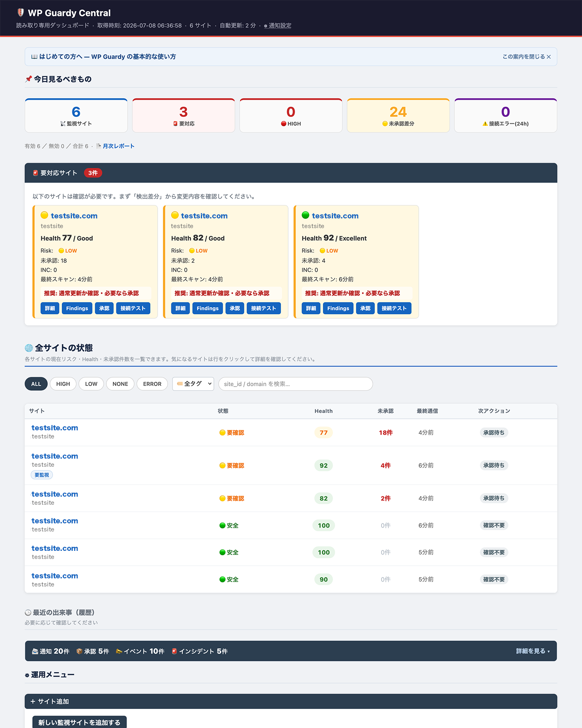582x728 pixels.
Task: Click 承認 on the Health 77 card
Action: click(x=104, y=308)
